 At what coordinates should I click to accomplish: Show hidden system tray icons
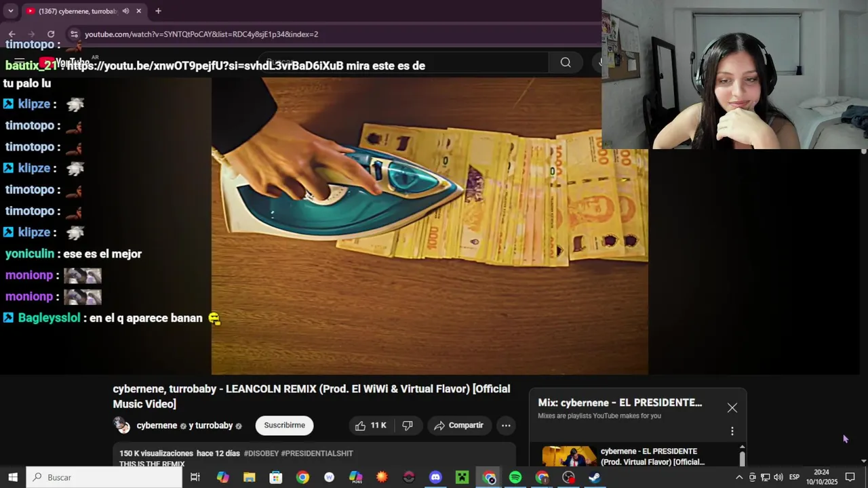(739, 477)
